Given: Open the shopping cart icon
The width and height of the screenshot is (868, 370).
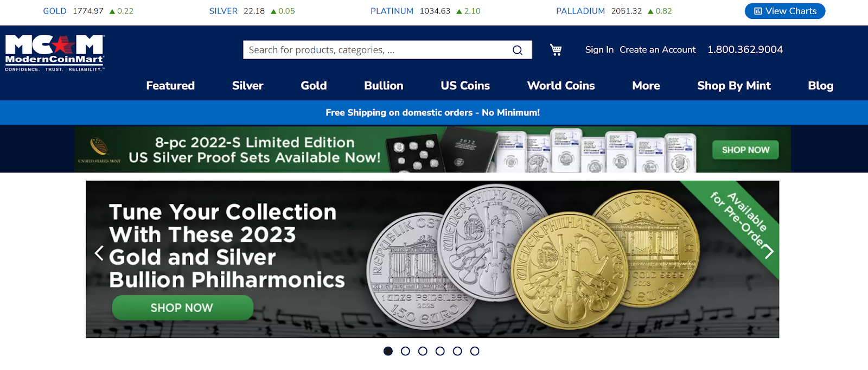Looking at the screenshot, I should click(556, 50).
